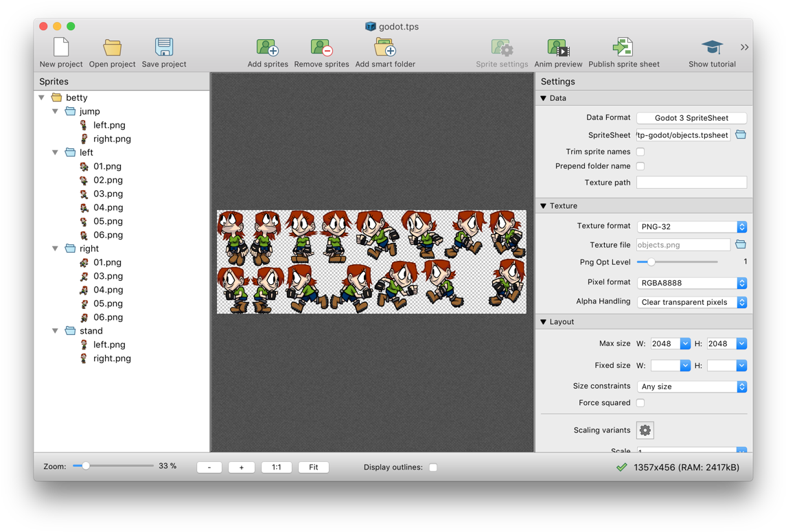Click the zoom out minus button
Image resolution: width=786 pixels, height=532 pixels.
pyautogui.click(x=209, y=467)
